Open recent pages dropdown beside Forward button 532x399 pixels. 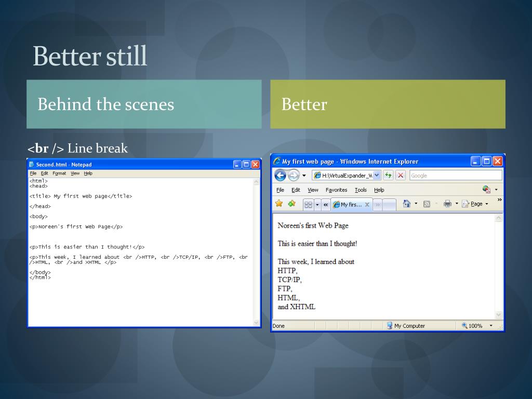coord(304,176)
